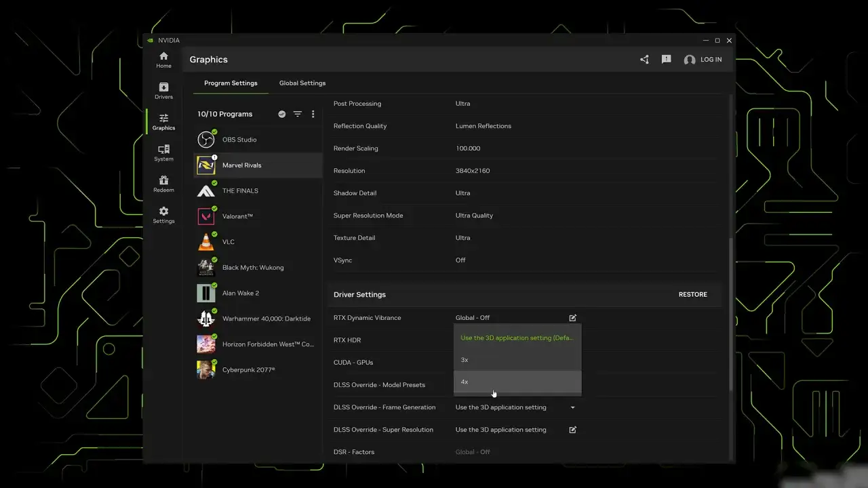
Task: Click the Warhammer 40,000: Darktide icon
Action: 206,319
